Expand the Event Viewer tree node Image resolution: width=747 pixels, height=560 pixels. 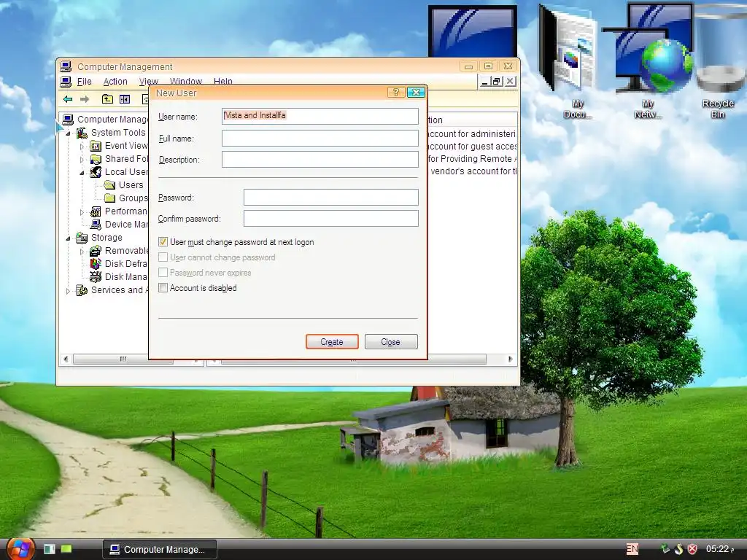[82, 146]
